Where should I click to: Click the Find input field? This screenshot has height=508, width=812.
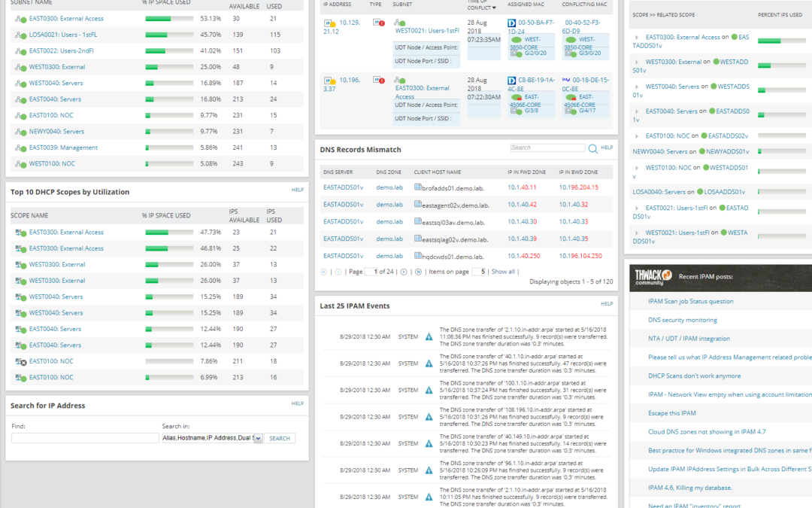pyautogui.click(x=85, y=439)
